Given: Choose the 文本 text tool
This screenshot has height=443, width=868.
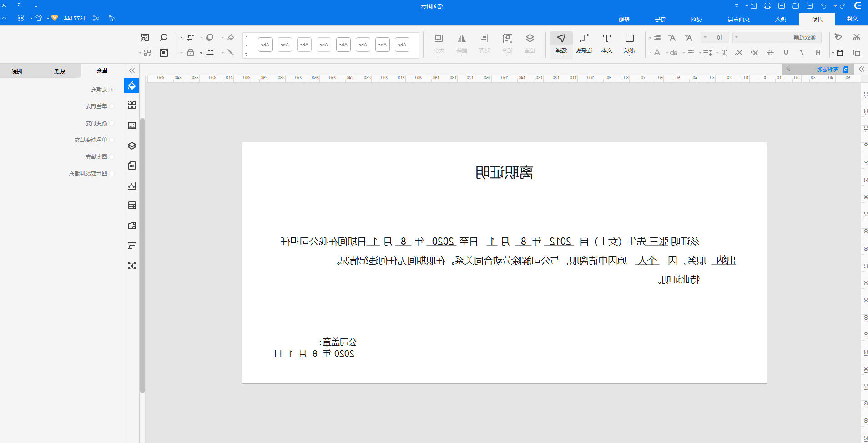Looking at the screenshot, I should [607, 44].
